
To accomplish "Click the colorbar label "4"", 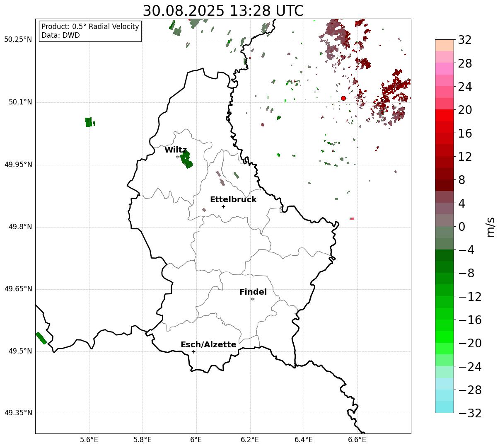I will point(461,203).
